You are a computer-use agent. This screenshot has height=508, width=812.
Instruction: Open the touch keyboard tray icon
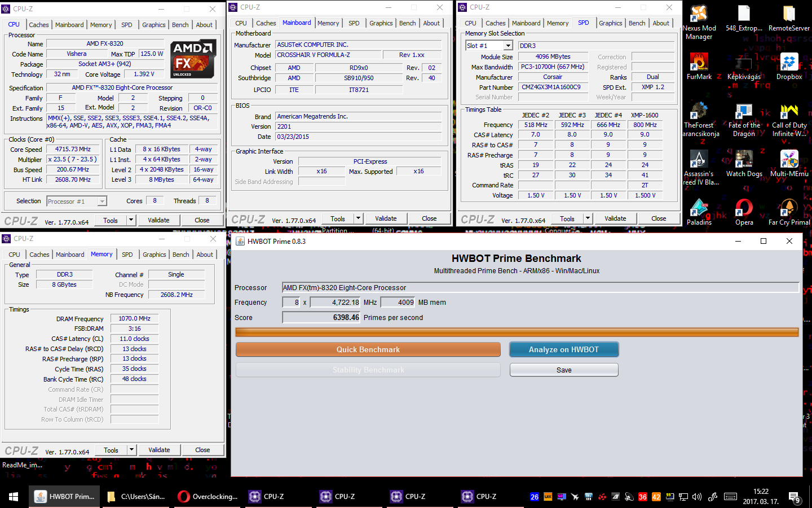[730, 497]
